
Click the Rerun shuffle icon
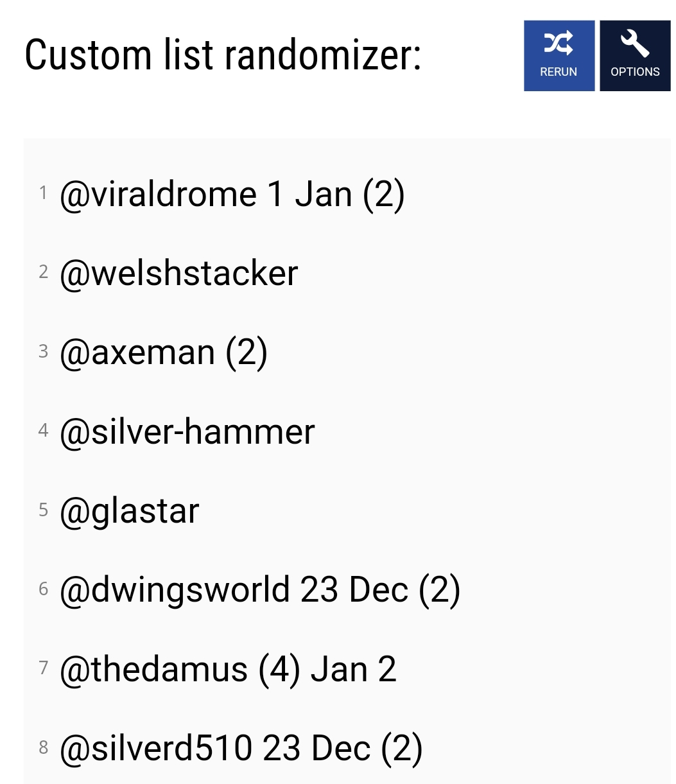tap(558, 44)
